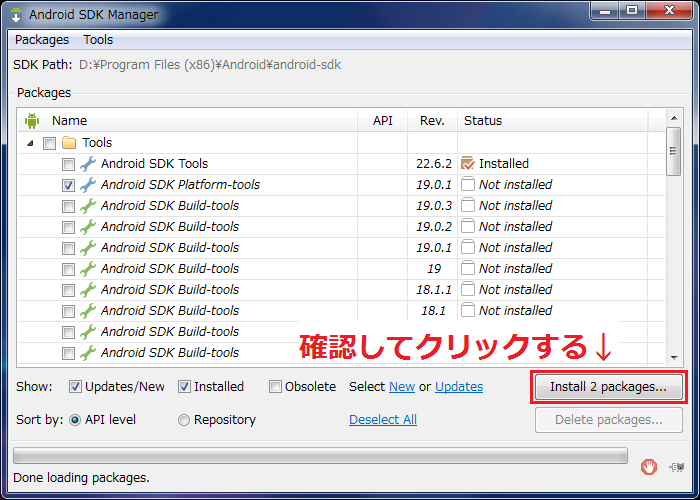Viewport: 700px width, 500px height.
Task: Click wrench icon of Build-tools rev 18.1.1
Action: click(x=88, y=290)
